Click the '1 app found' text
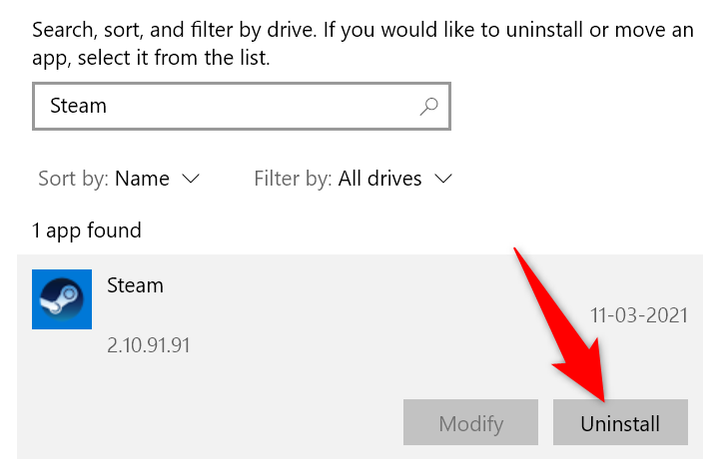This screenshot has height=459, width=721. [x=87, y=231]
